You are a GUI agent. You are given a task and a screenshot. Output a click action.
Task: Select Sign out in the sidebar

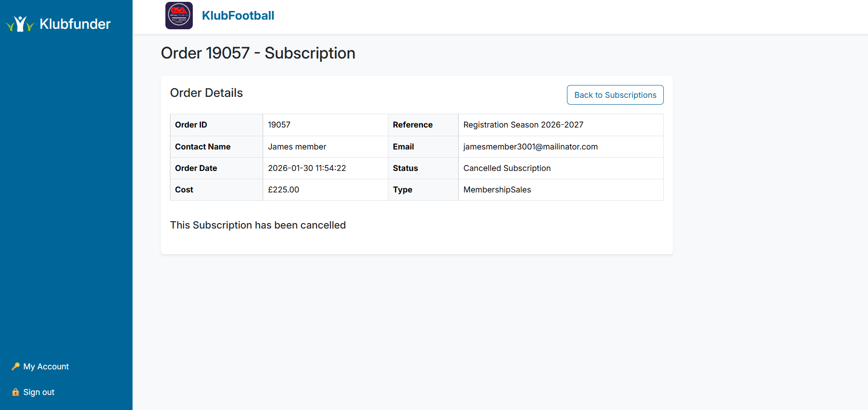(x=39, y=392)
